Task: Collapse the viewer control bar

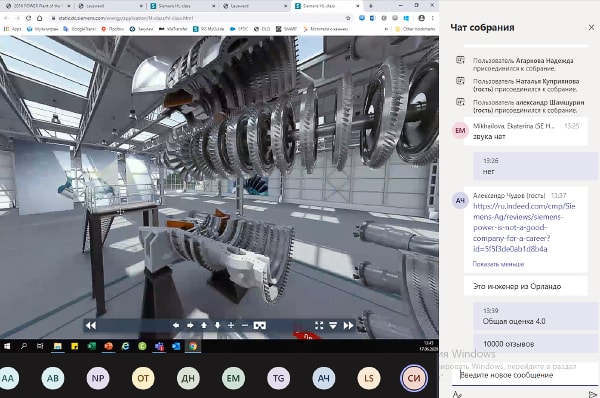Action: click(x=333, y=325)
